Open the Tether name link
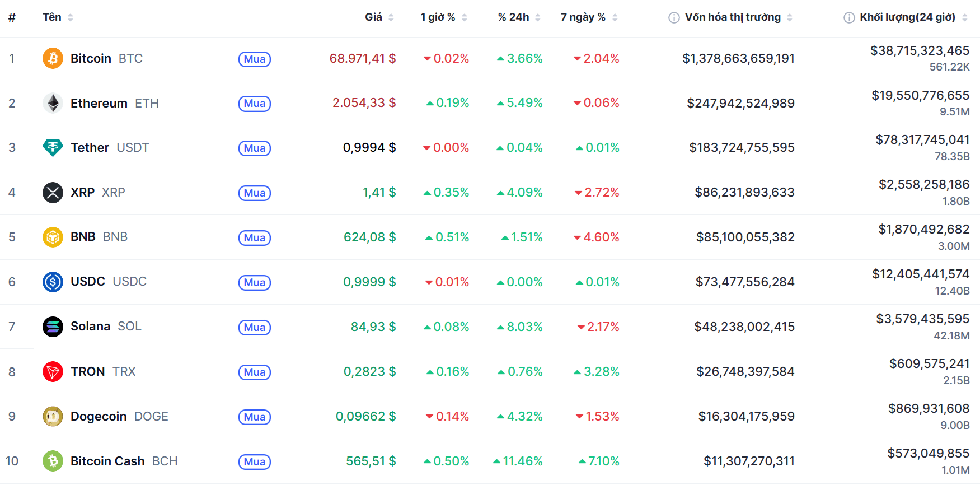This screenshot has height=485, width=980. (x=90, y=147)
